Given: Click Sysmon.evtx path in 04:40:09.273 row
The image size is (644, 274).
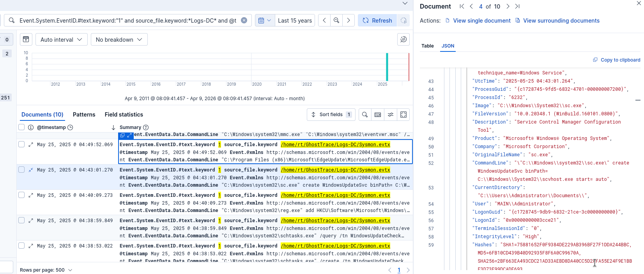Looking at the screenshot, I should (335, 195).
